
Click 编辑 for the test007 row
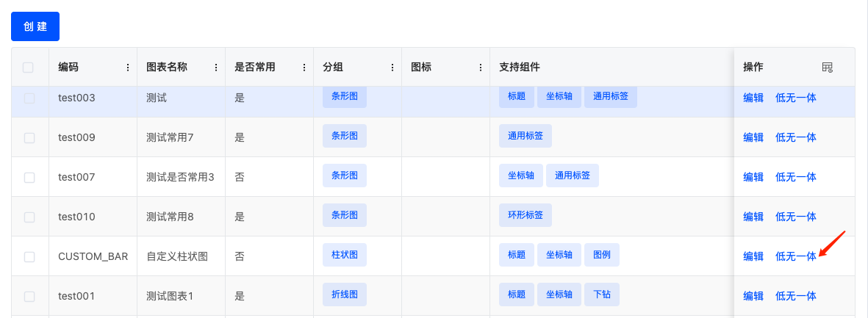pyautogui.click(x=753, y=177)
